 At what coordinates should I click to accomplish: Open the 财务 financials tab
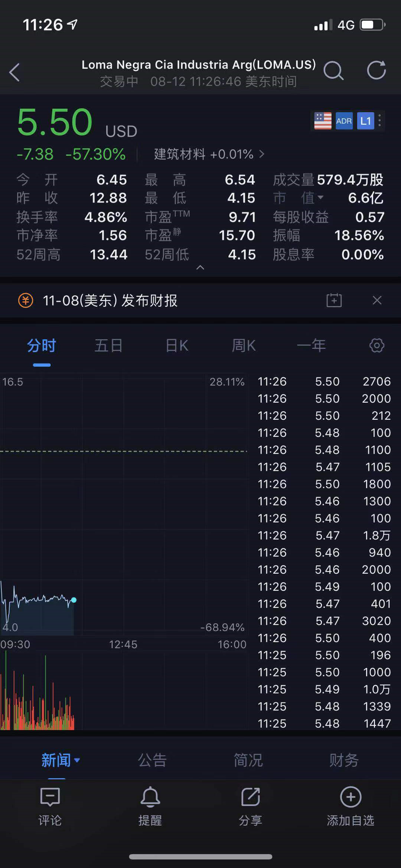pos(344,760)
